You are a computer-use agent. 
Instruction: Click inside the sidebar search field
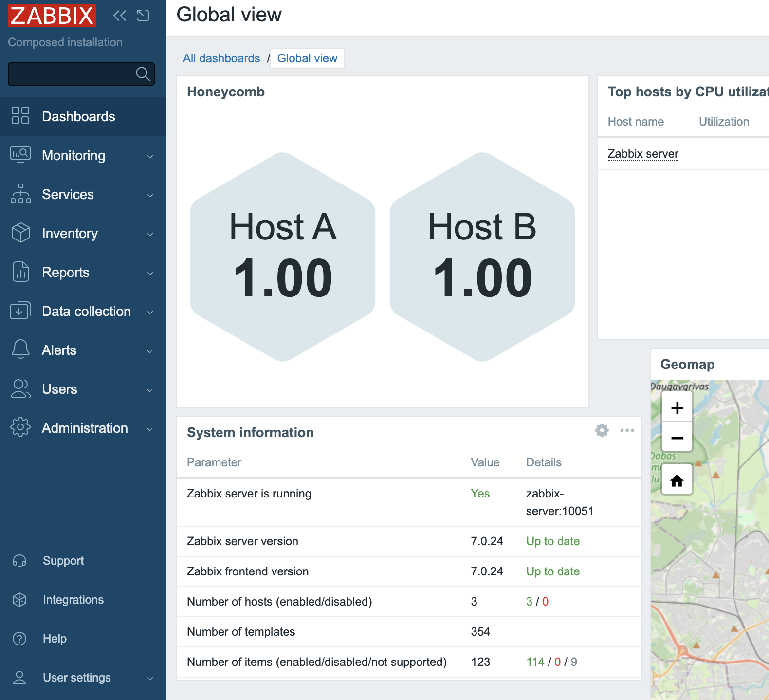(x=71, y=74)
